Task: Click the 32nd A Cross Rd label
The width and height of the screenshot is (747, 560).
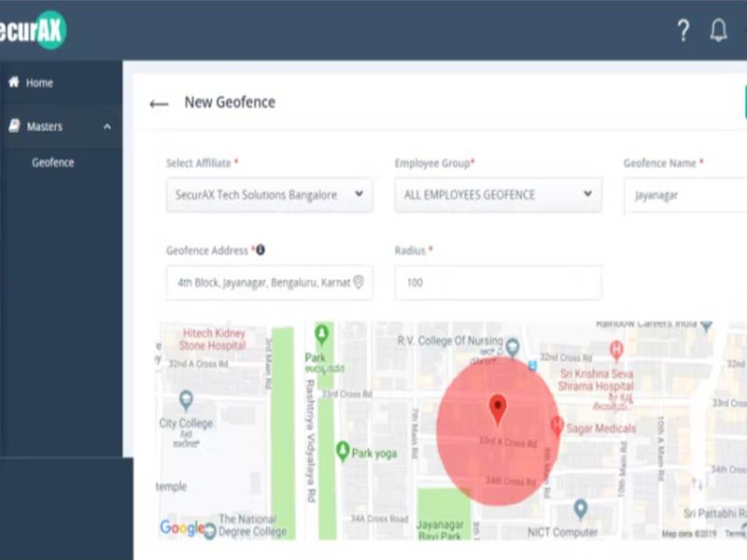Action: [199, 364]
